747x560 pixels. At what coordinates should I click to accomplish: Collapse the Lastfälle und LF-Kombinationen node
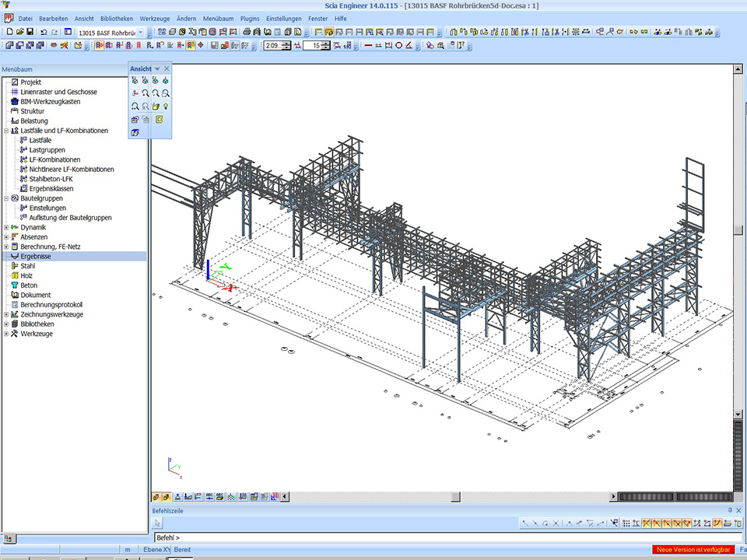pos(6,131)
